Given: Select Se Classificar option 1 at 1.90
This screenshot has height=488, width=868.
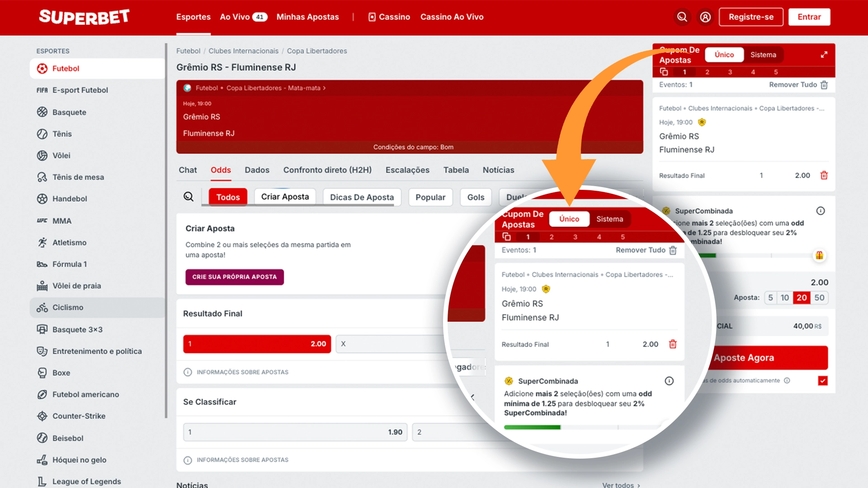Looking at the screenshot, I should [x=295, y=432].
